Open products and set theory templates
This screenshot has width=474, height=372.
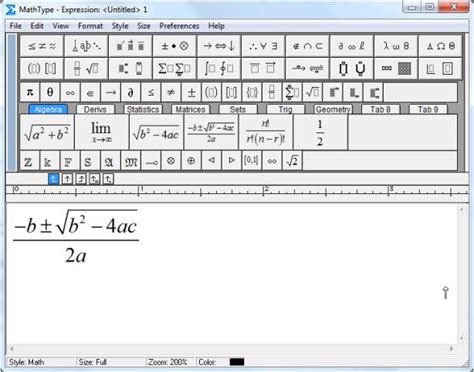point(352,69)
